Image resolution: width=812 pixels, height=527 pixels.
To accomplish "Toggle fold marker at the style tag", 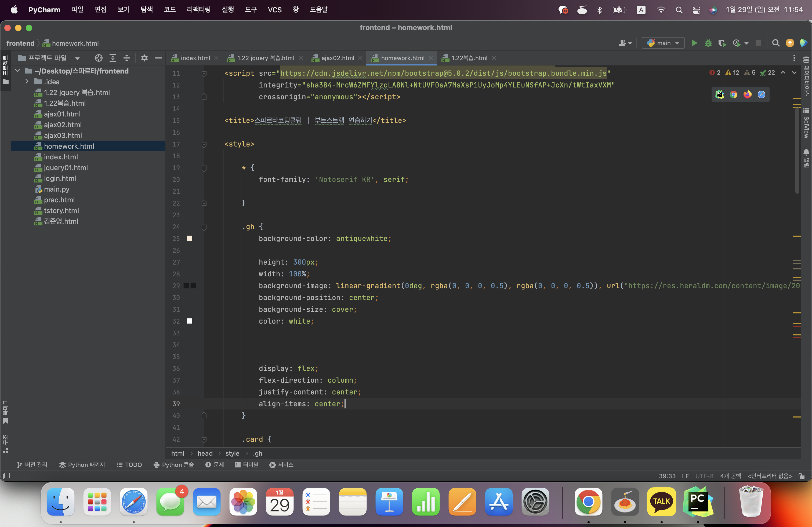I will [x=204, y=145].
